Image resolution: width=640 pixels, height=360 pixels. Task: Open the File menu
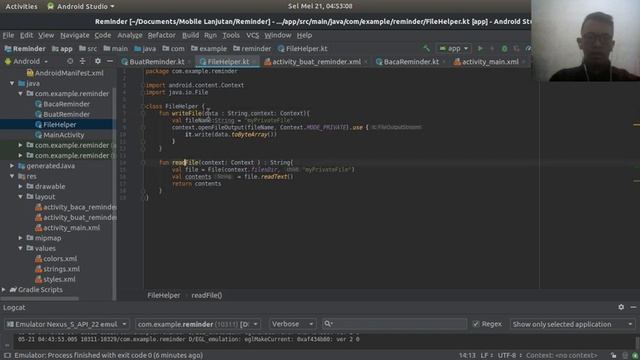click(x=8, y=35)
